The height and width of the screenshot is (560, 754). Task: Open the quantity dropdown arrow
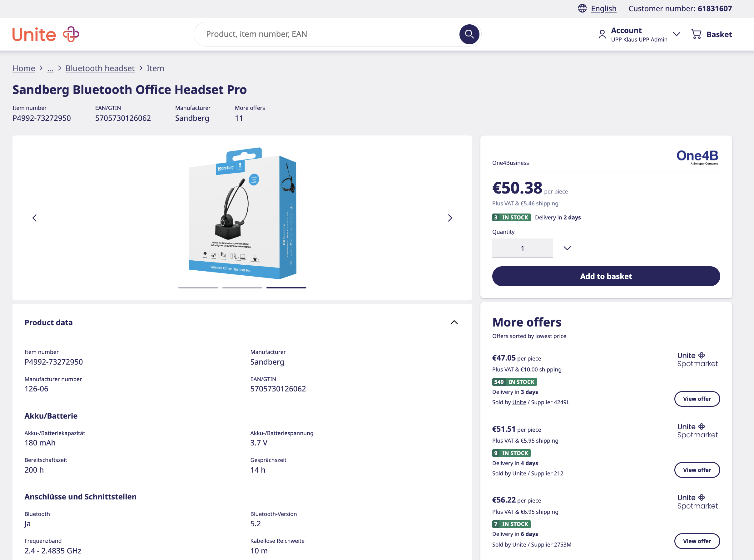[567, 248]
